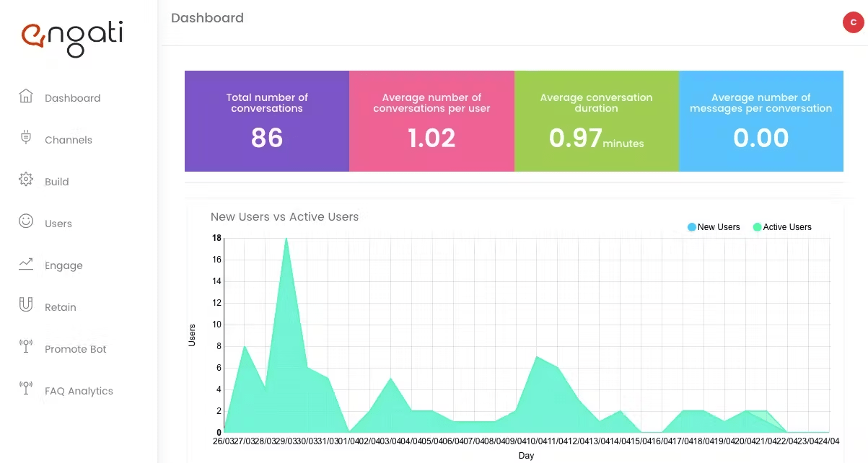
Task: Open the red user avatar C
Action: click(x=854, y=22)
